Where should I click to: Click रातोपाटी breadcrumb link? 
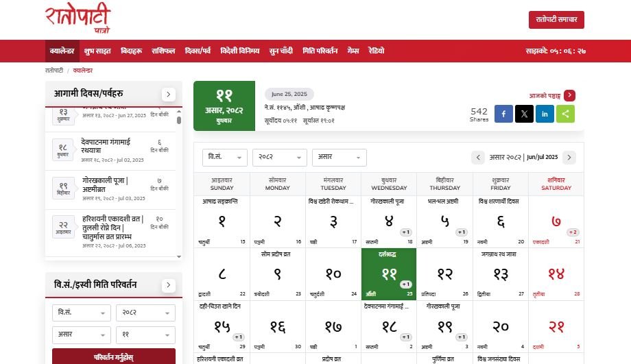[x=54, y=71]
